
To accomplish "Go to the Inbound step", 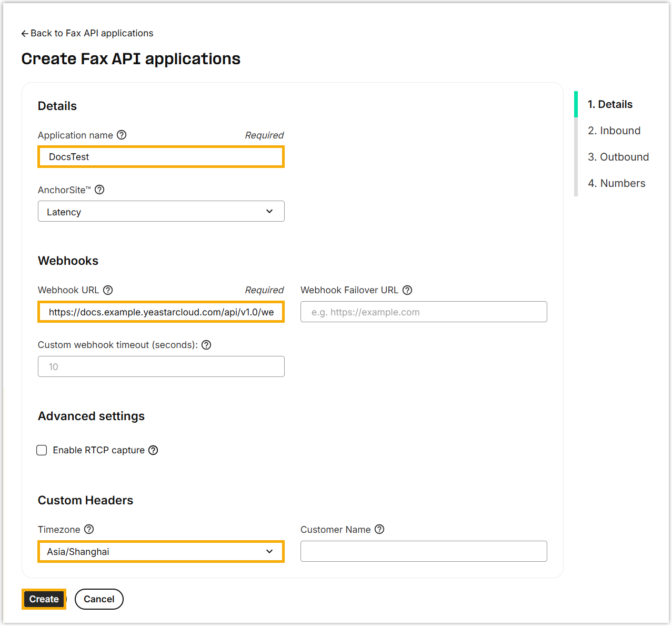I will [x=614, y=131].
